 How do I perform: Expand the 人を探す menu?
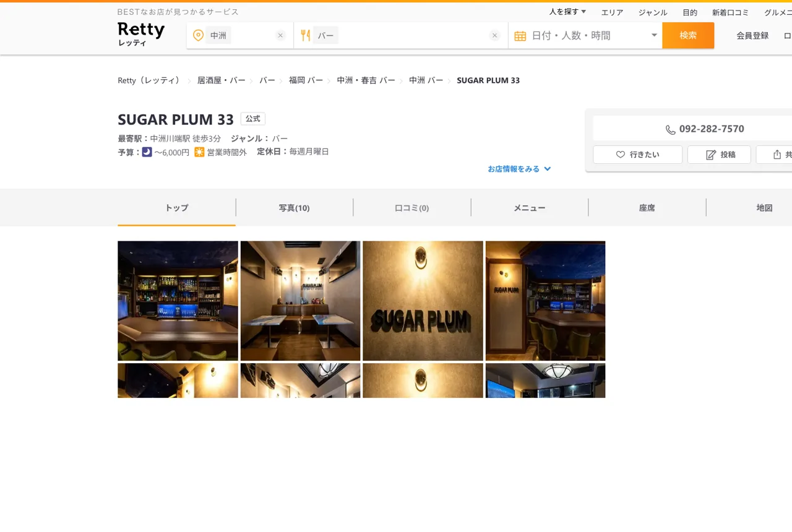coord(567,12)
